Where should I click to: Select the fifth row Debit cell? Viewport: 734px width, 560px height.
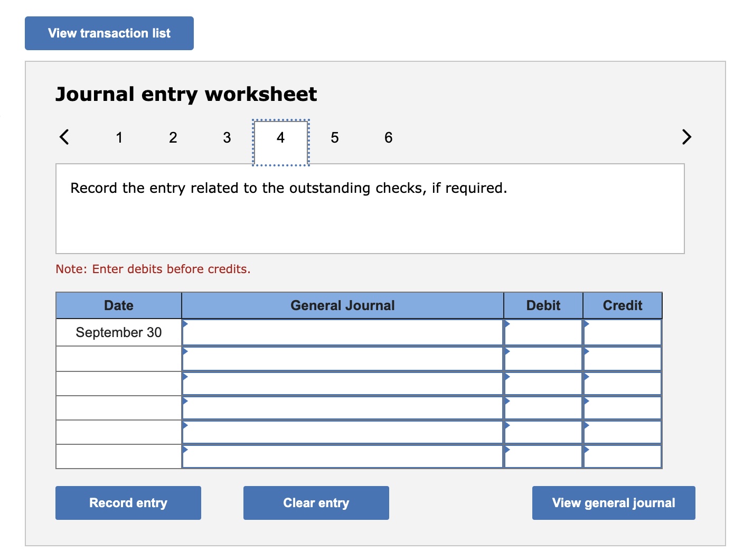click(x=543, y=432)
